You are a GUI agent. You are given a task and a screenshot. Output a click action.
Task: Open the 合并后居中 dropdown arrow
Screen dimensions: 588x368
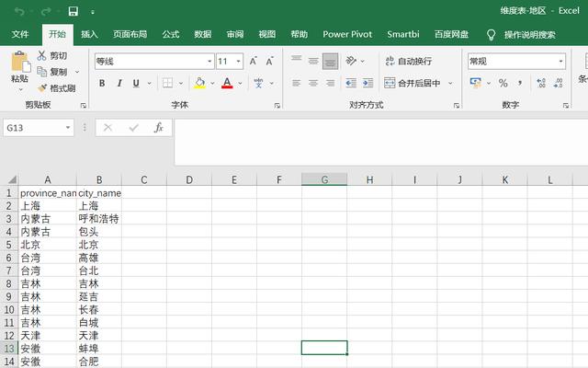(450, 84)
